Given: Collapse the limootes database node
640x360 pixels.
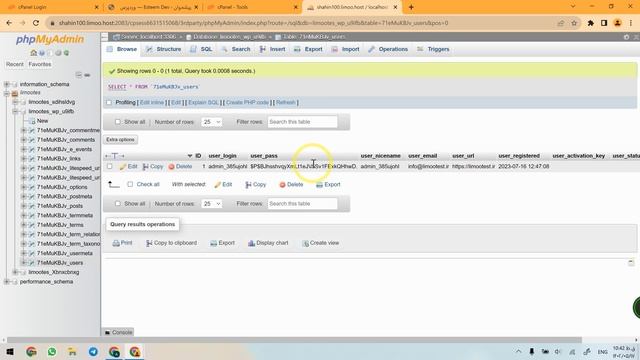Looking at the screenshot, I should click(7, 93).
